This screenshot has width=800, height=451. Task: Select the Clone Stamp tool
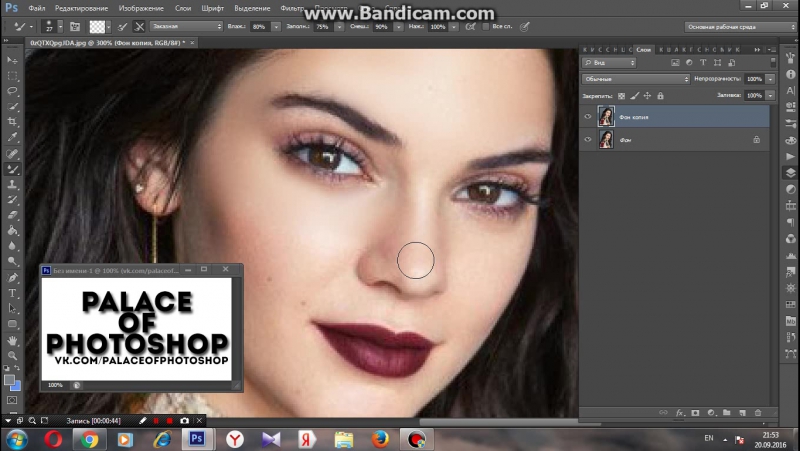(x=12, y=184)
